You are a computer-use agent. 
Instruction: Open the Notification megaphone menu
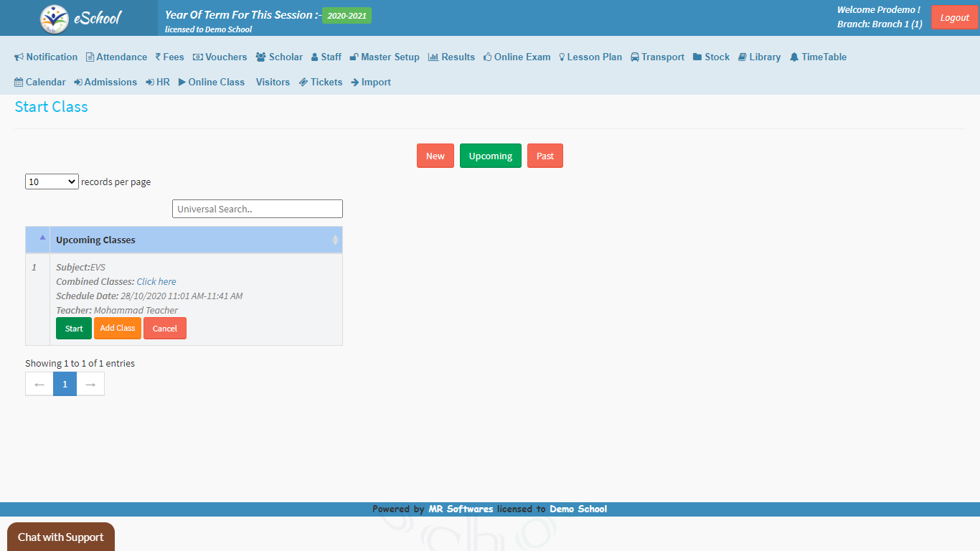tap(46, 57)
